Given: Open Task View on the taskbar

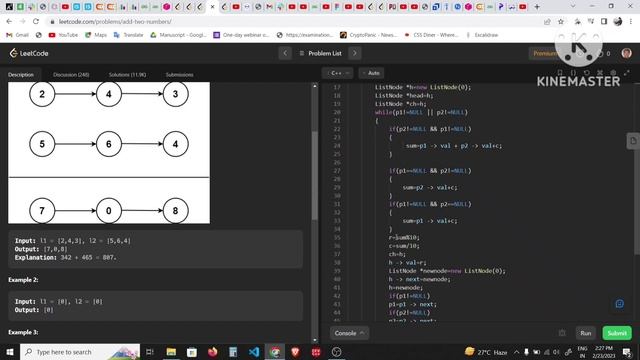Looking at the screenshot, I should coord(149,352).
